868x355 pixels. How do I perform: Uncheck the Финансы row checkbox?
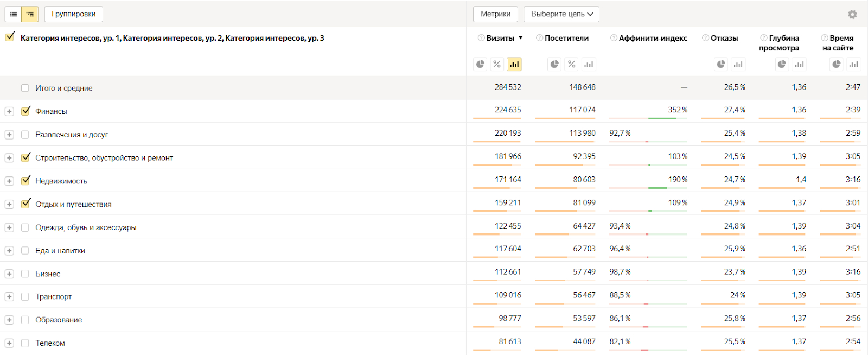(25, 111)
